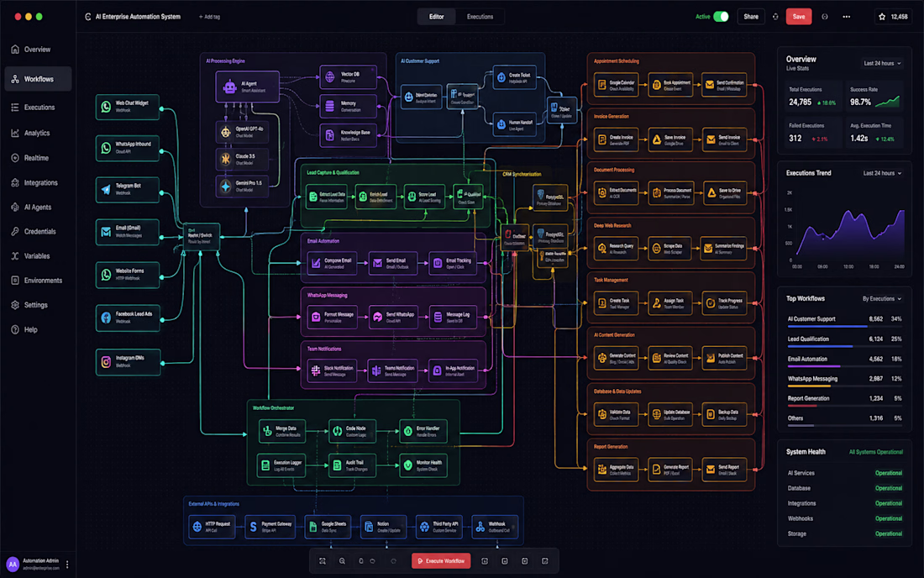Open Overview Last 24 hours dropdown
The width and height of the screenshot is (924, 578).
[882, 63]
